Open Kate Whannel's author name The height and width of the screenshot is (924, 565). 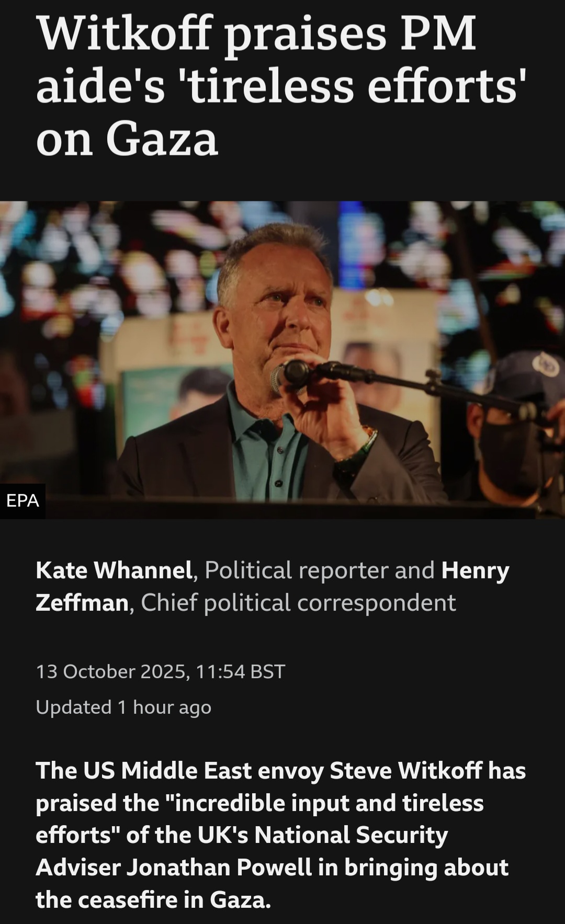point(114,570)
